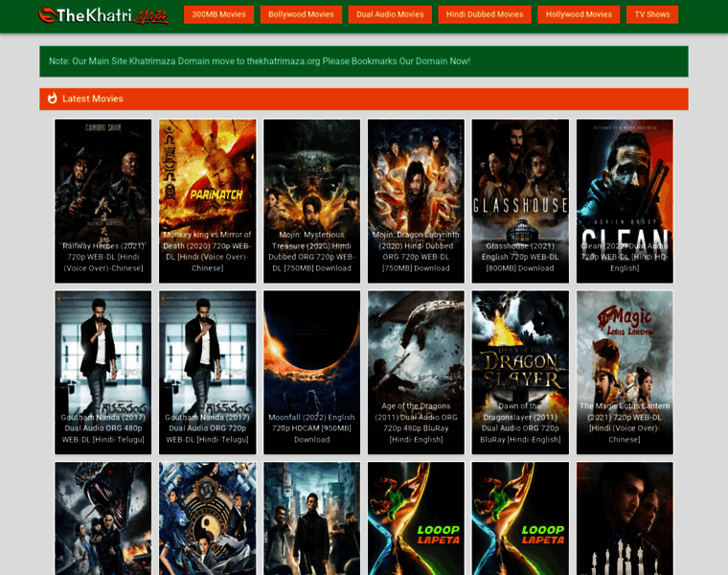Open the Bollywood Movies category
This screenshot has width=728, height=575.
pyautogui.click(x=301, y=14)
